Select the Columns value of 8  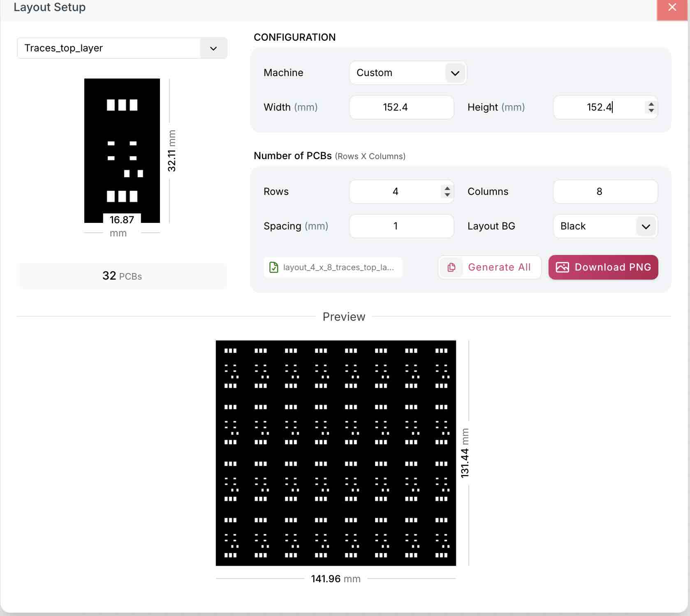pyautogui.click(x=604, y=192)
